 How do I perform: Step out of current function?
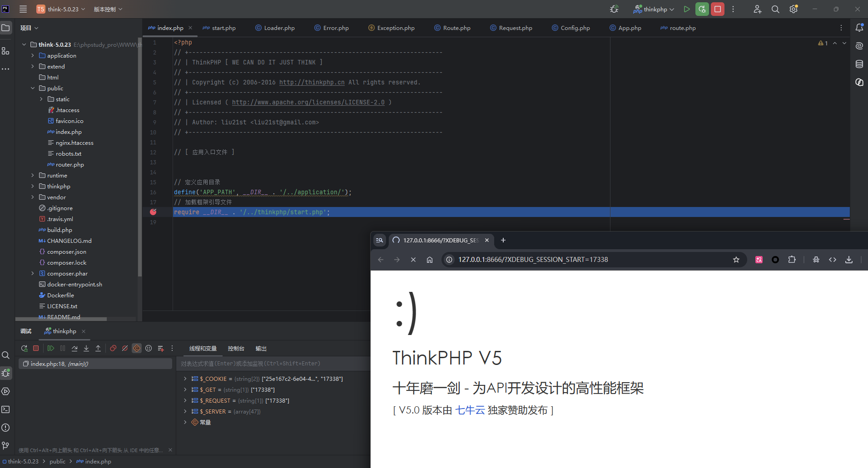(x=98, y=348)
